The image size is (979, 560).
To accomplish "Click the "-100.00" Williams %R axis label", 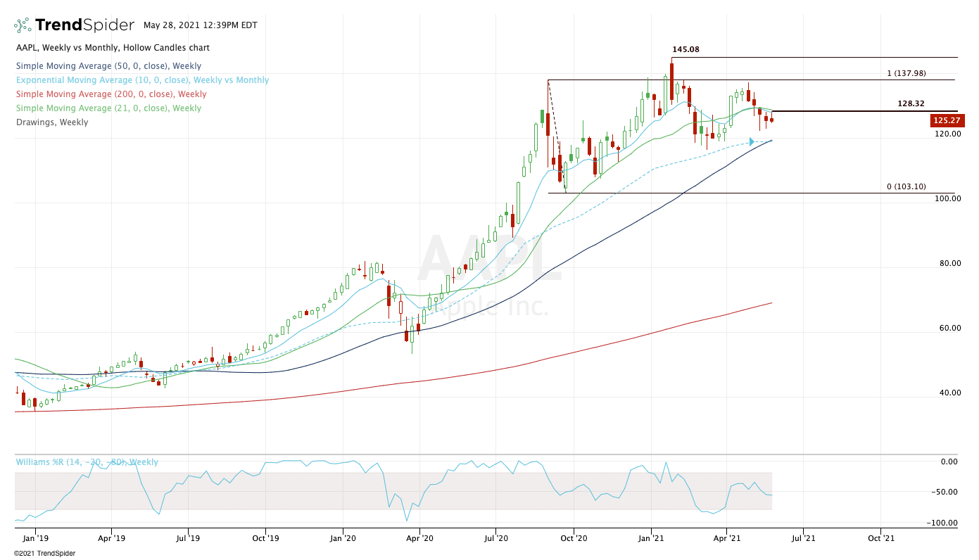I will coord(944,523).
